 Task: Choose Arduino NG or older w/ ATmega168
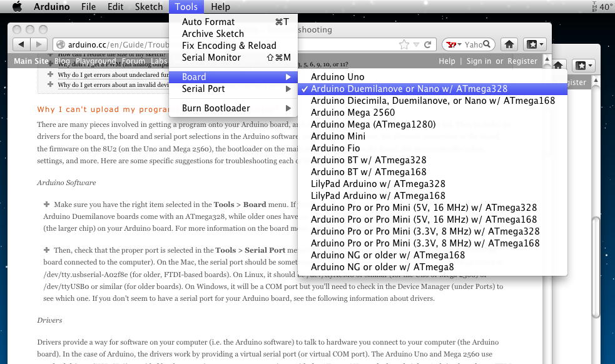click(432, 255)
